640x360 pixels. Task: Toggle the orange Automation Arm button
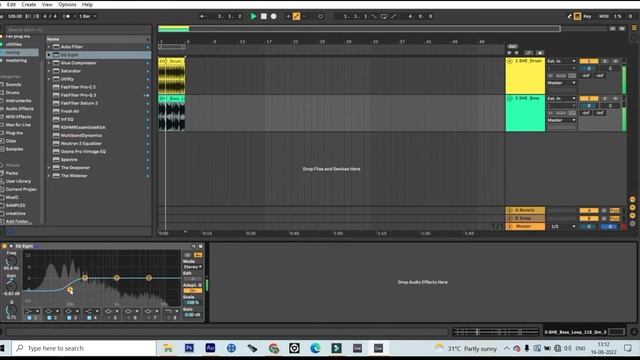tap(296, 16)
